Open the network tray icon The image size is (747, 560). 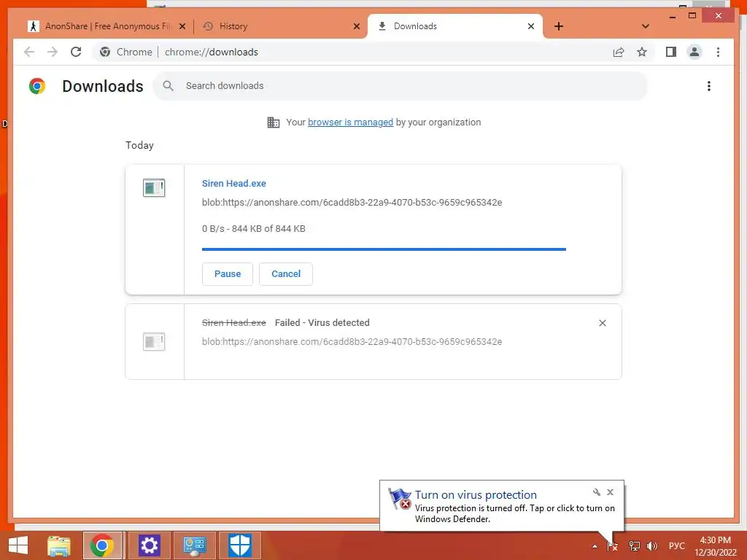coord(634,546)
